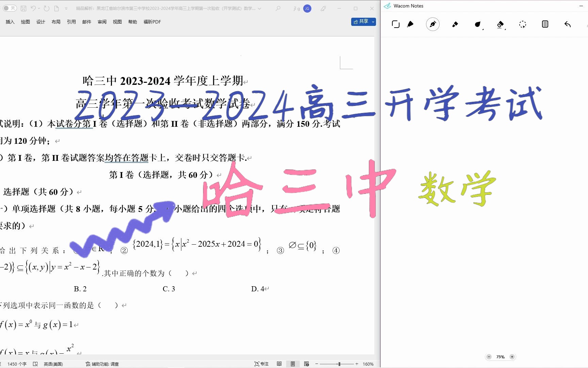The image size is (588, 368).
Task: Click the proofing check icon in Word status bar
Action: tap(35, 364)
